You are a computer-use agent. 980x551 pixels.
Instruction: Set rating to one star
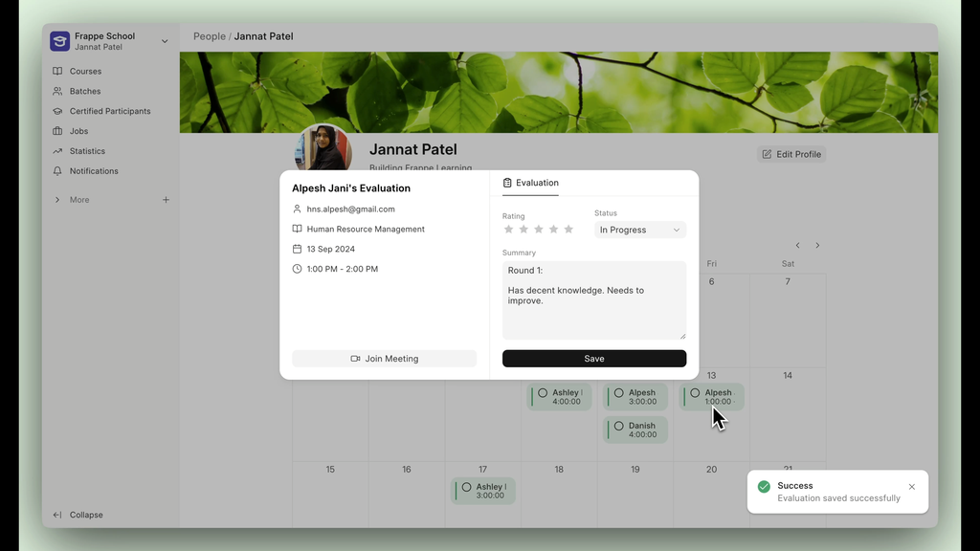[508, 230]
